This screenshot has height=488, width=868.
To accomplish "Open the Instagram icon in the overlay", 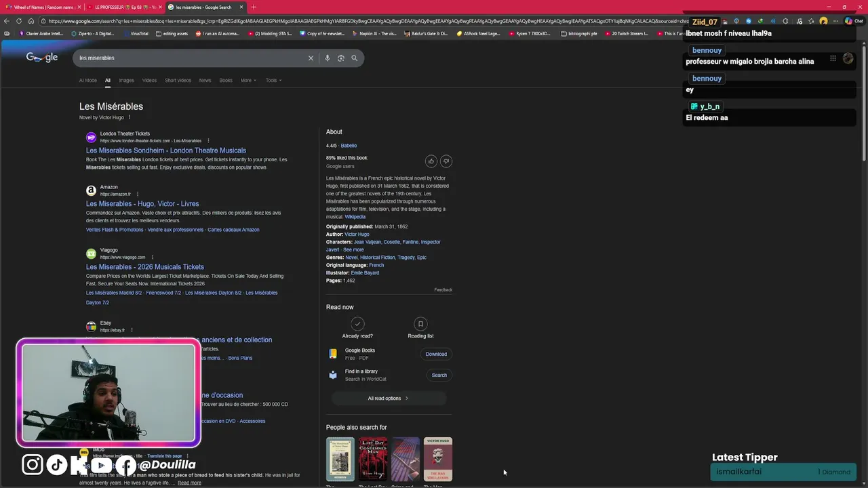I will 32,464.
